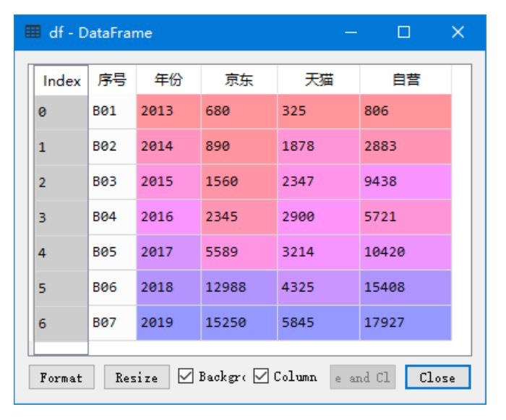Click year cell 2017

coord(168,252)
